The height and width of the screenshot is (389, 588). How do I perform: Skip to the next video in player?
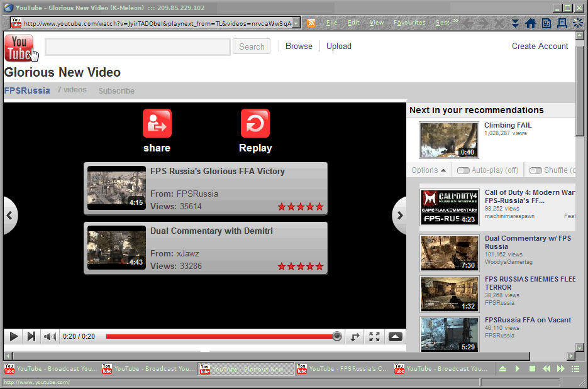tap(31, 337)
